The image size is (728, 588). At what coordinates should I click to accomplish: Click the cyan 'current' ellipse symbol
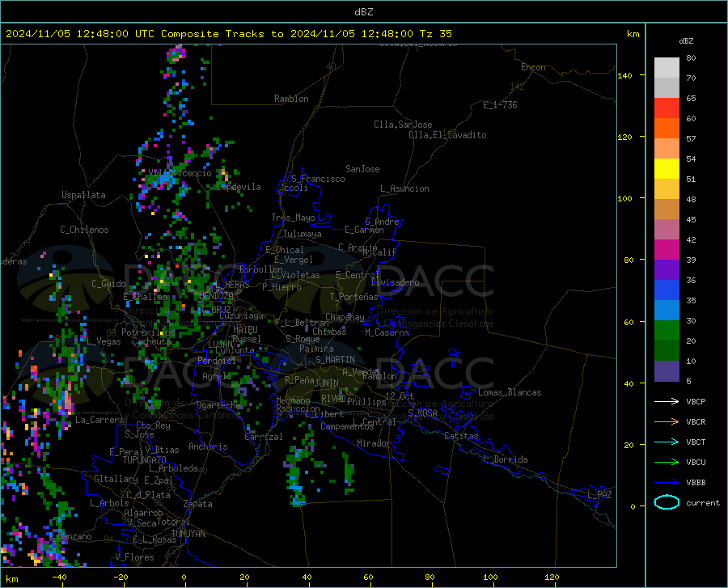pyautogui.click(x=667, y=502)
